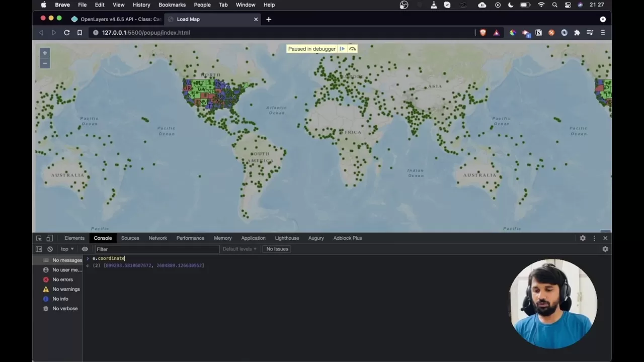The height and width of the screenshot is (362, 644).
Task: Open the Bookmarks menu in menu bar
Action: click(x=172, y=5)
